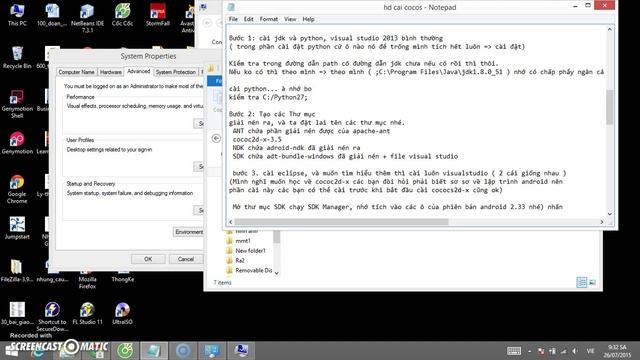Image resolution: width=640 pixels, height=360 pixels.
Task: Open the touch keyboard tray icon
Action: (x=514, y=351)
